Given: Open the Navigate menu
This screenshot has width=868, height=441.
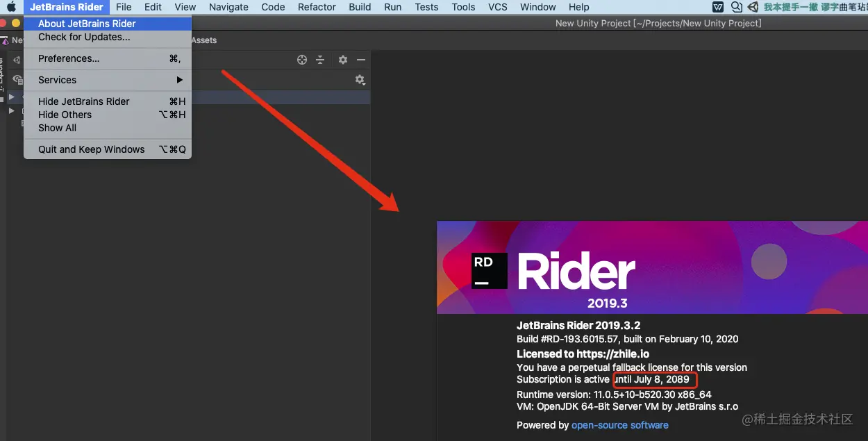Looking at the screenshot, I should click(228, 7).
